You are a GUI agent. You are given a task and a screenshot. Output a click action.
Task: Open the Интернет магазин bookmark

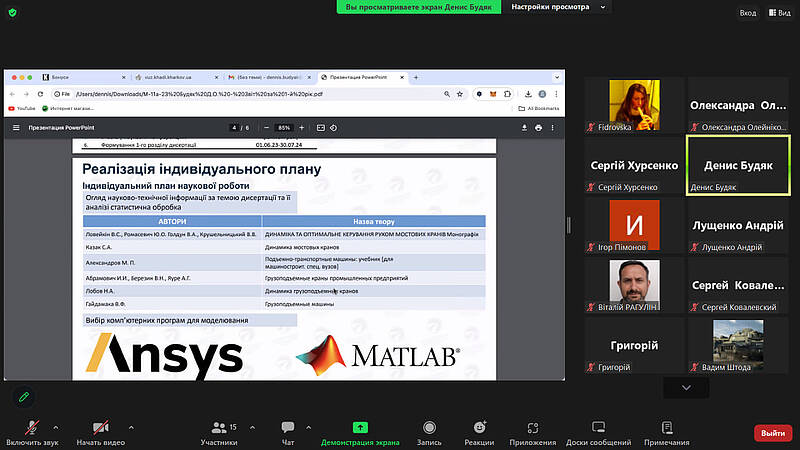[x=68, y=108]
